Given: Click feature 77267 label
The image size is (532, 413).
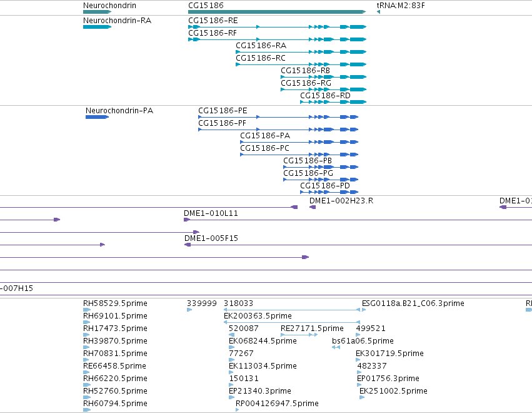Looking at the screenshot, I should click(241, 354).
